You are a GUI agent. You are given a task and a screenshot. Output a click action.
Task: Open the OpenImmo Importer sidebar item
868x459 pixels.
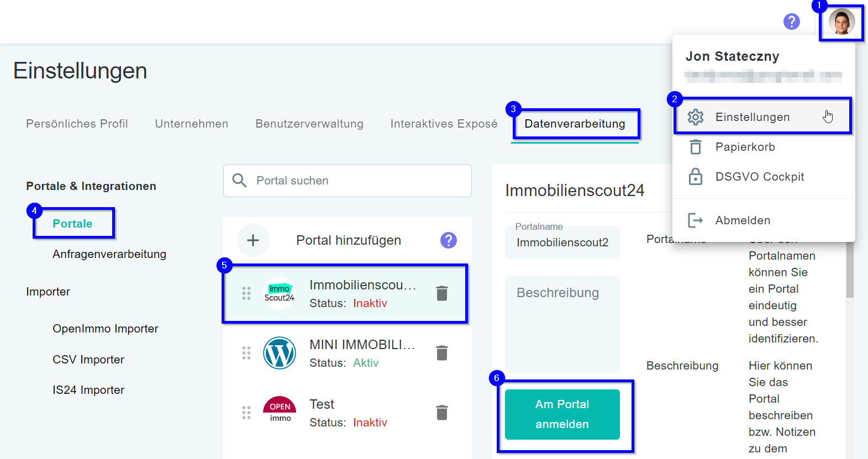105,329
